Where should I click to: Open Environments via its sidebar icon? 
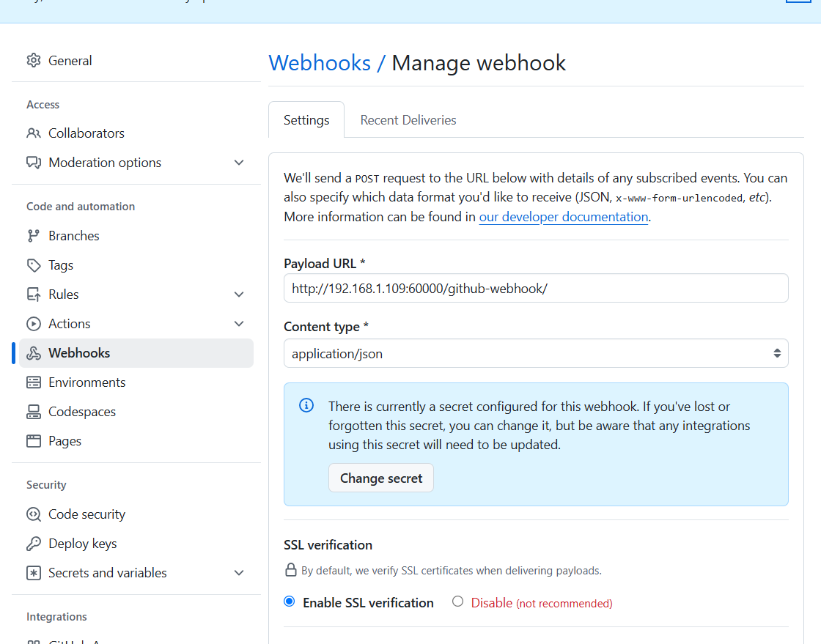click(x=33, y=382)
